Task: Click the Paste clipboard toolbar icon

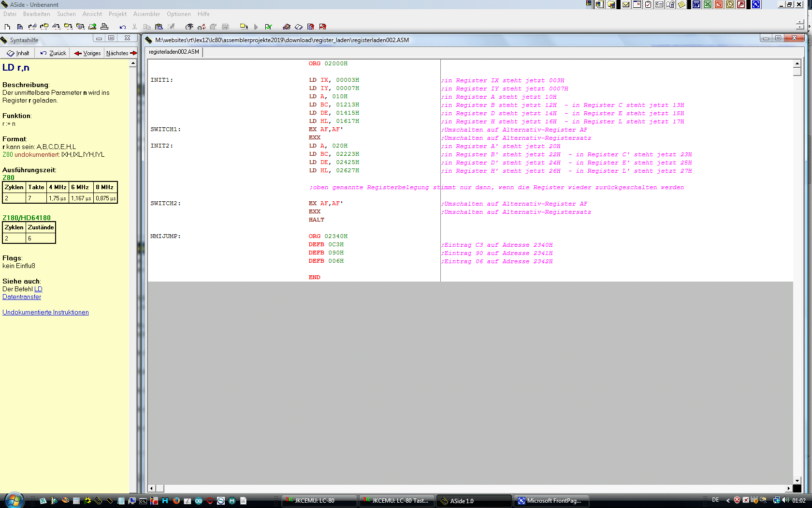Action: click(159, 27)
